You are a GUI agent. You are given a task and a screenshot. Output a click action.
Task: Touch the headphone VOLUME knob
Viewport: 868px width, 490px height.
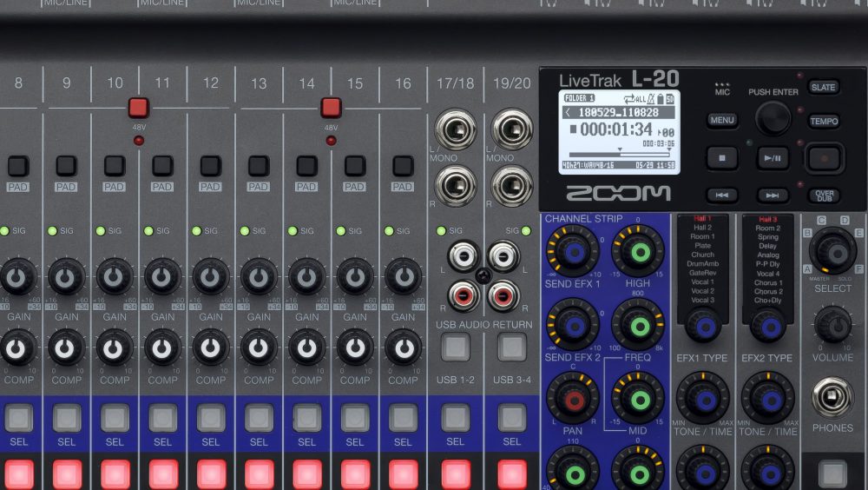(833, 325)
